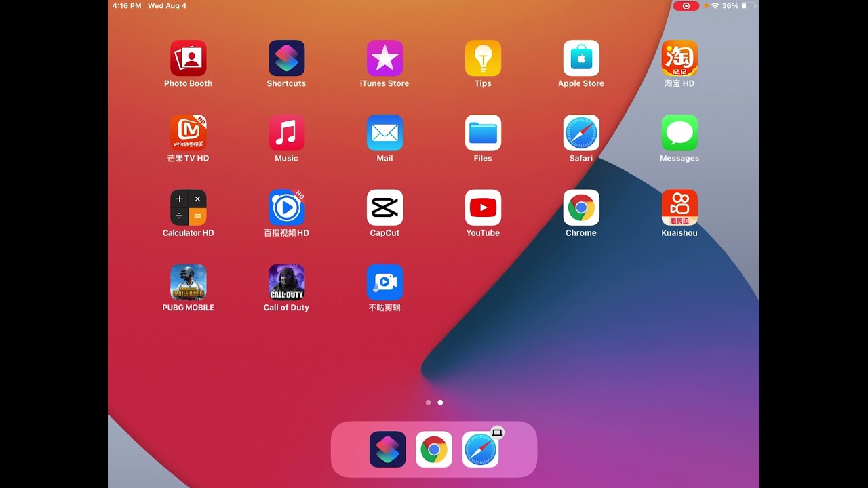This screenshot has width=868, height=488.
Task: Tap the Wi-Fi status icon
Action: click(x=715, y=6)
